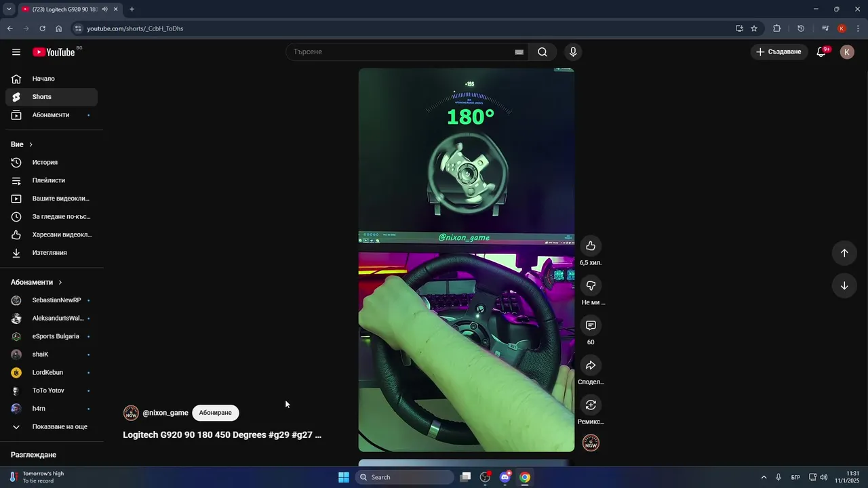Open the taskbar clock 11:31
Viewport: 868px width, 488px height.
point(847,477)
